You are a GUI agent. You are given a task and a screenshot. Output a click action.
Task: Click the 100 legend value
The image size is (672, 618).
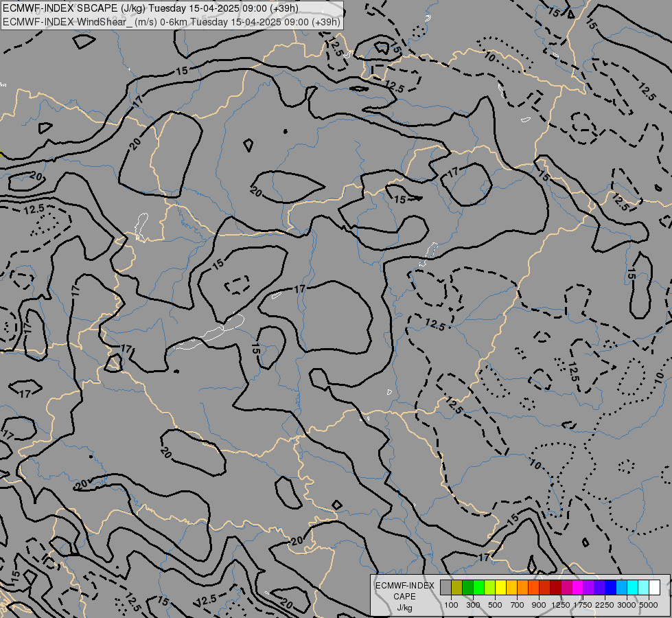click(451, 605)
